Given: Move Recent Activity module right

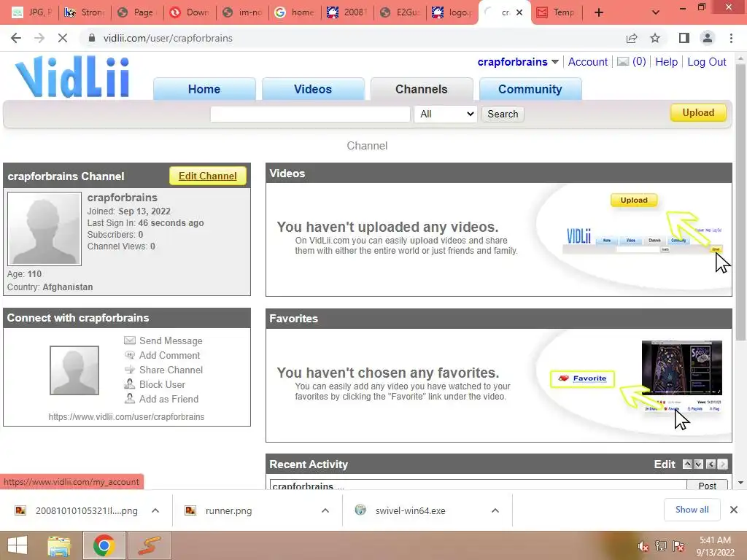Looking at the screenshot, I should (723, 464).
